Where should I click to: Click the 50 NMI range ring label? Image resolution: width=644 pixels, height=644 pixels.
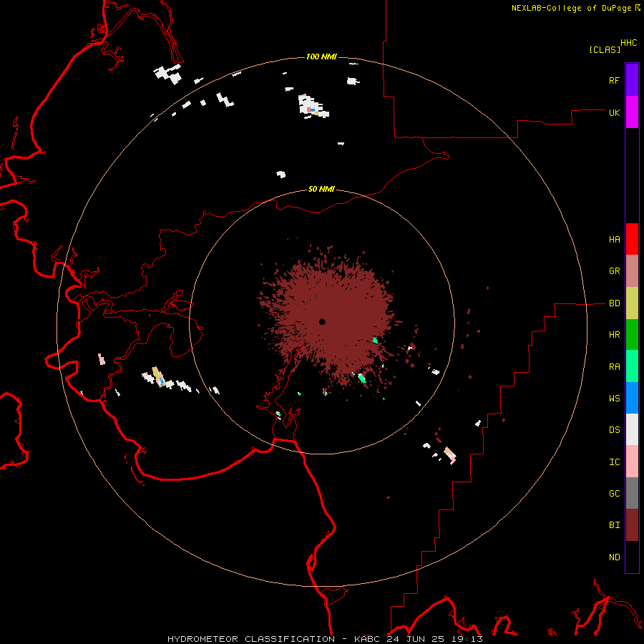pyautogui.click(x=321, y=189)
